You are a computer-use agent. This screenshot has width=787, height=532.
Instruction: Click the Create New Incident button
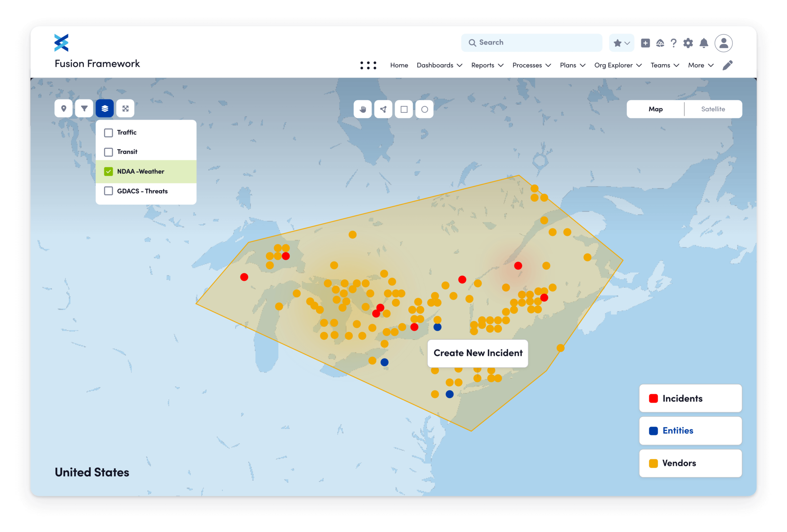(x=478, y=353)
